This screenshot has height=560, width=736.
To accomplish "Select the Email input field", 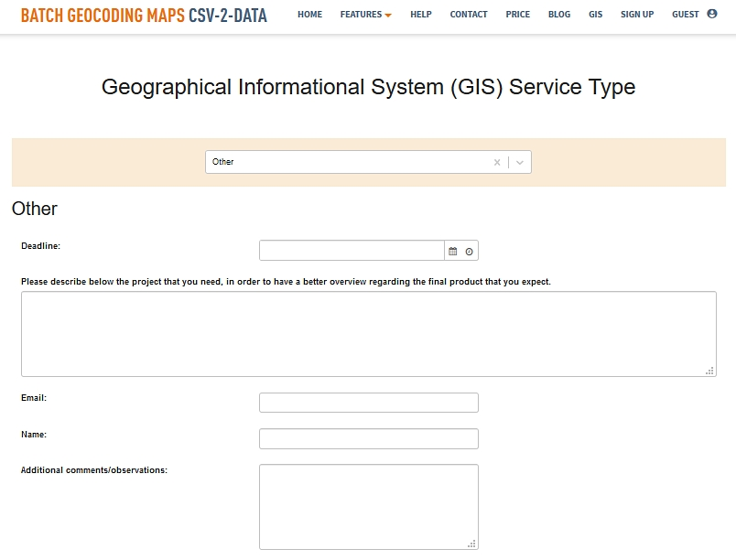I will pos(369,403).
